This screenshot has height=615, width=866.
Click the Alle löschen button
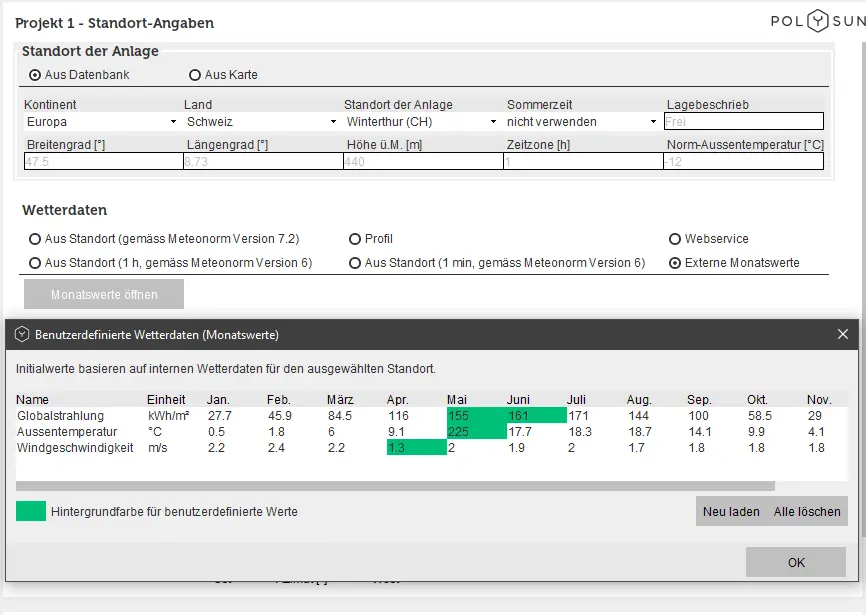pyautogui.click(x=807, y=512)
